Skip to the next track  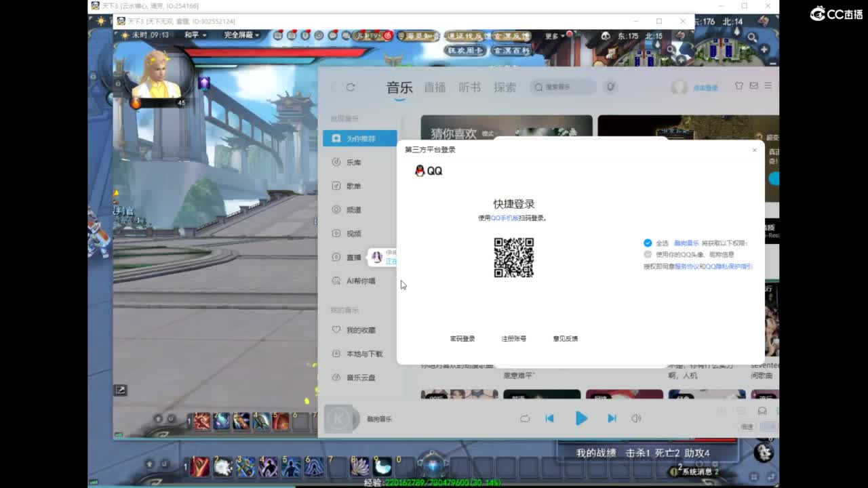[x=612, y=418]
